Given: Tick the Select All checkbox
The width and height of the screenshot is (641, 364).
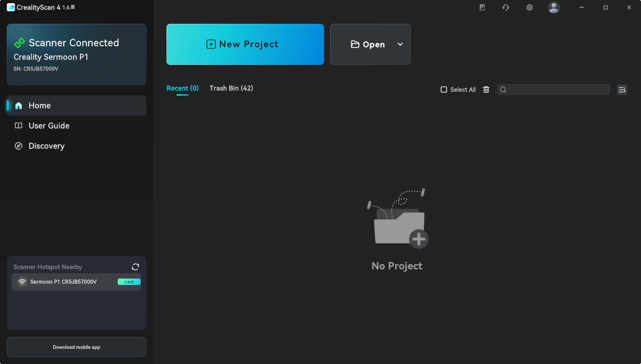Looking at the screenshot, I should point(444,89).
